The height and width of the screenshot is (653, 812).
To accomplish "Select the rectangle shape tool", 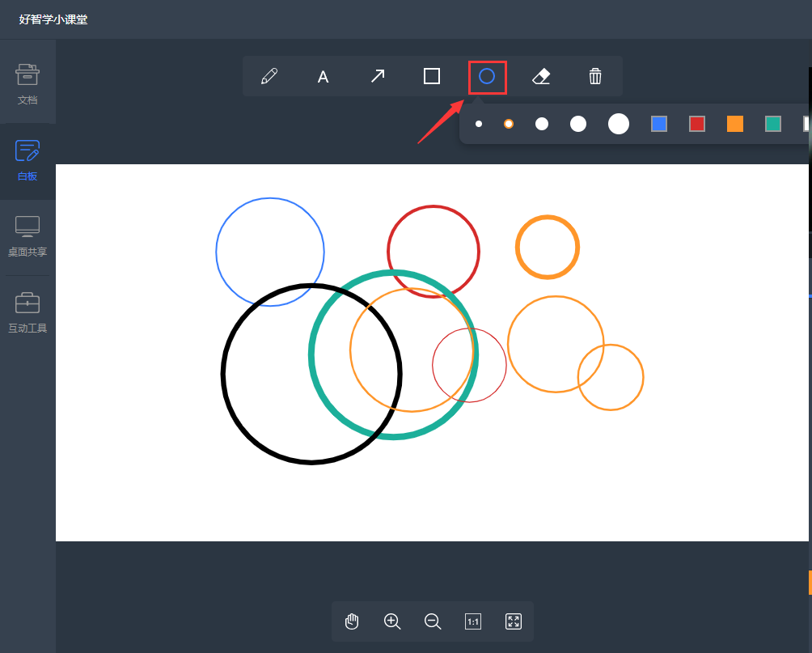I will point(432,76).
